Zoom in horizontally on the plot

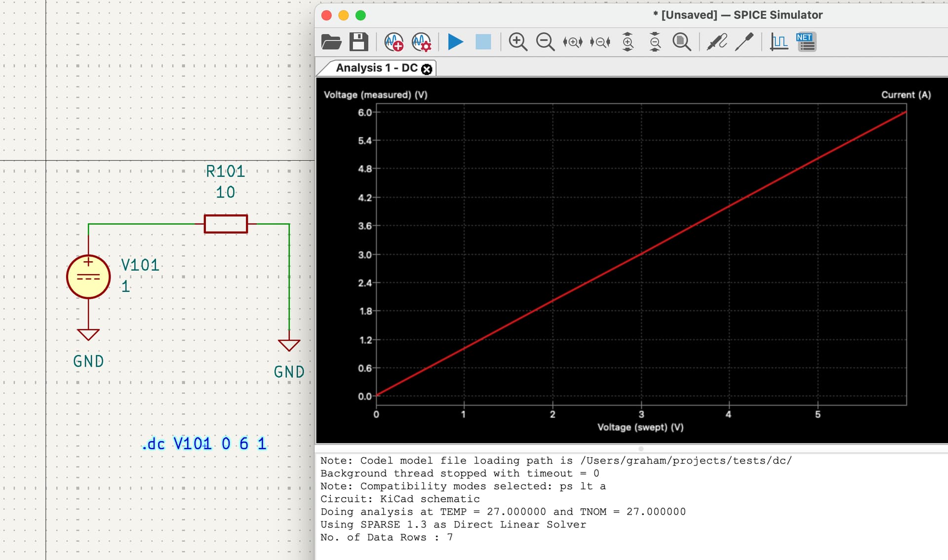click(x=573, y=42)
